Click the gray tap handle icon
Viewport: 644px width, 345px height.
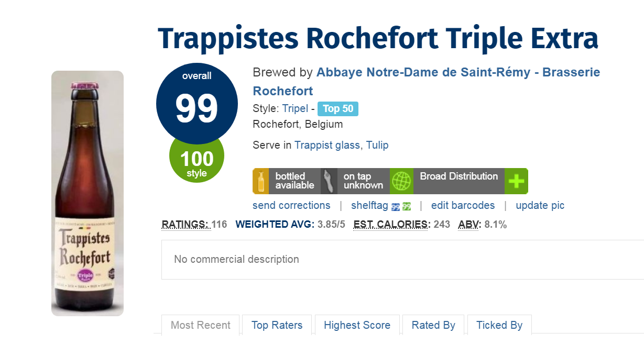click(329, 181)
